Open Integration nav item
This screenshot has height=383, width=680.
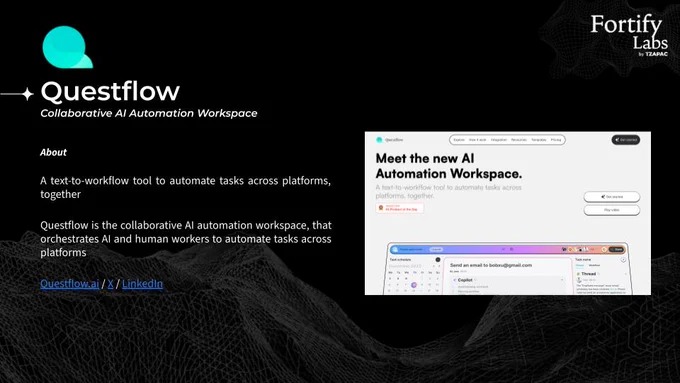click(499, 140)
